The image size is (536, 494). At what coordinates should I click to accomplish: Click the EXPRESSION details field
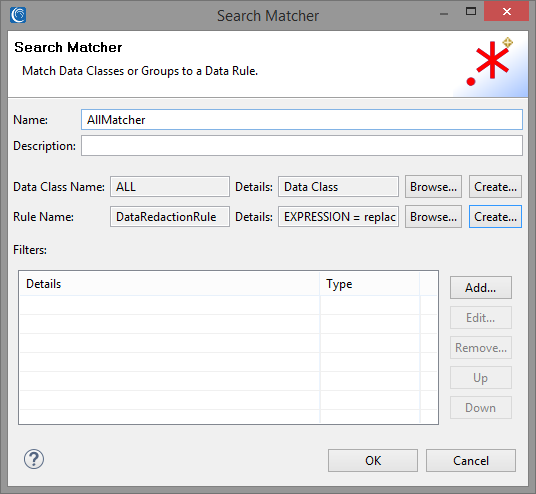click(x=338, y=217)
